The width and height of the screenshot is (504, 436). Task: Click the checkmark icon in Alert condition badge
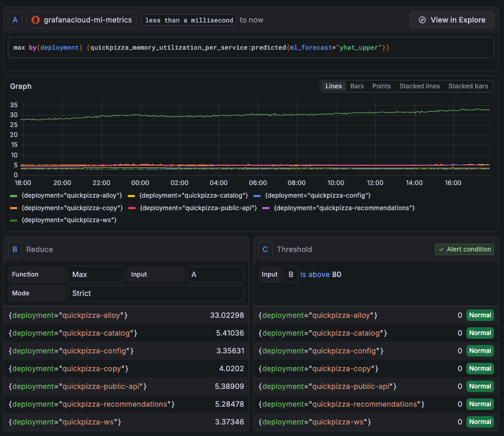coord(441,249)
